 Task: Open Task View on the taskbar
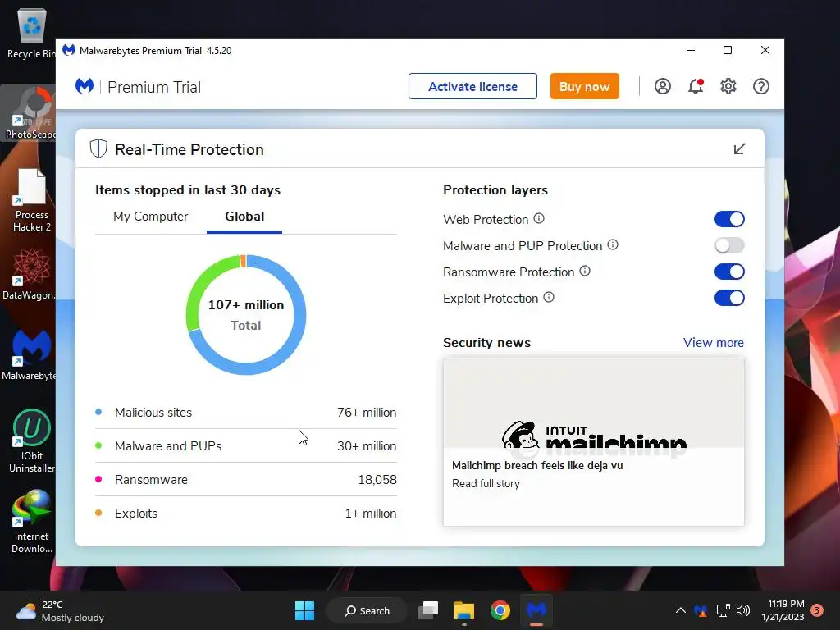point(428,610)
